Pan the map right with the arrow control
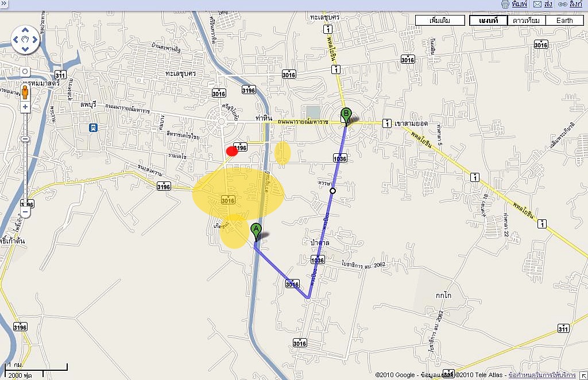The image size is (588, 380). [34, 40]
